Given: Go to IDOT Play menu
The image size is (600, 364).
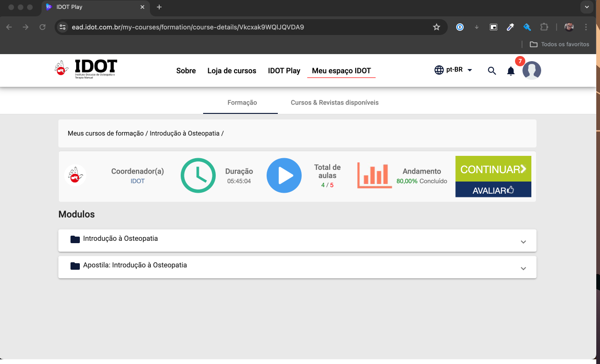Looking at the screenshot, I should [x=284, y=71].
